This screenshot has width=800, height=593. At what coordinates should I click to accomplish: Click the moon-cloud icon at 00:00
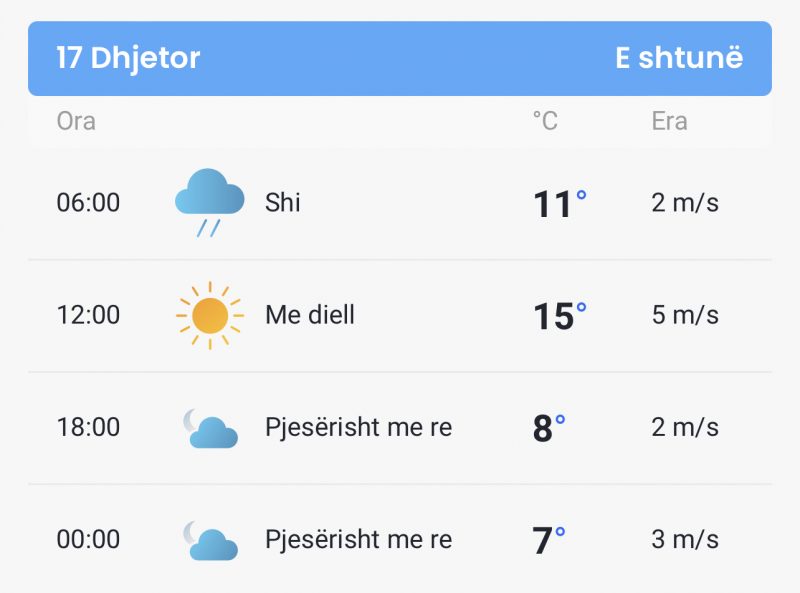[210, 540]
